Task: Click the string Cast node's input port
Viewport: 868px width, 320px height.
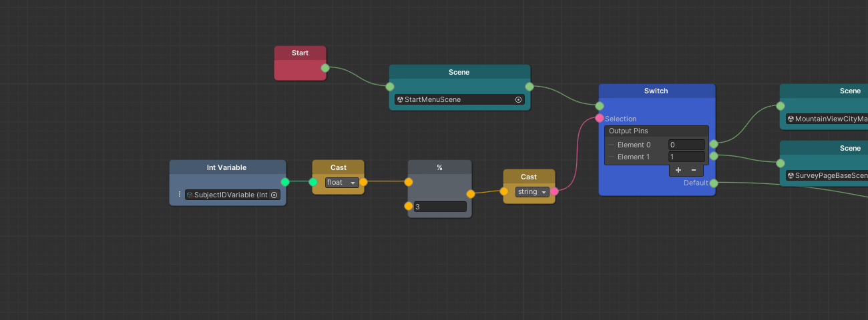Action: coord(504,191)
